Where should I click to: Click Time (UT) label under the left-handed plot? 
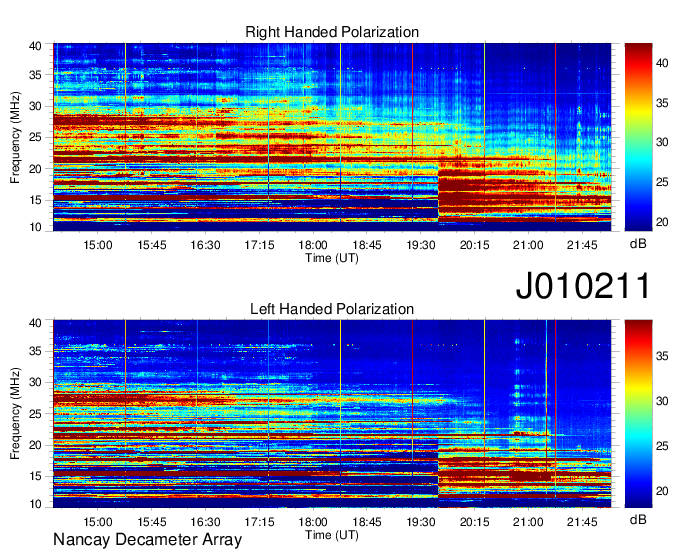click(x=332, y=535)
